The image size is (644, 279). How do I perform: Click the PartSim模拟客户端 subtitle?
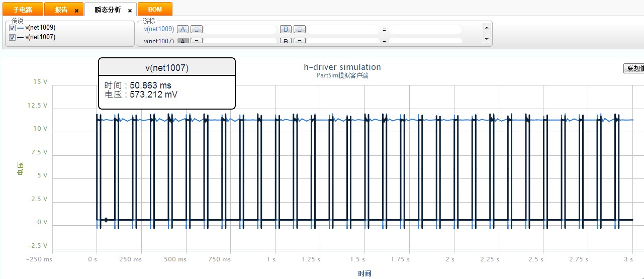(342, 76)
